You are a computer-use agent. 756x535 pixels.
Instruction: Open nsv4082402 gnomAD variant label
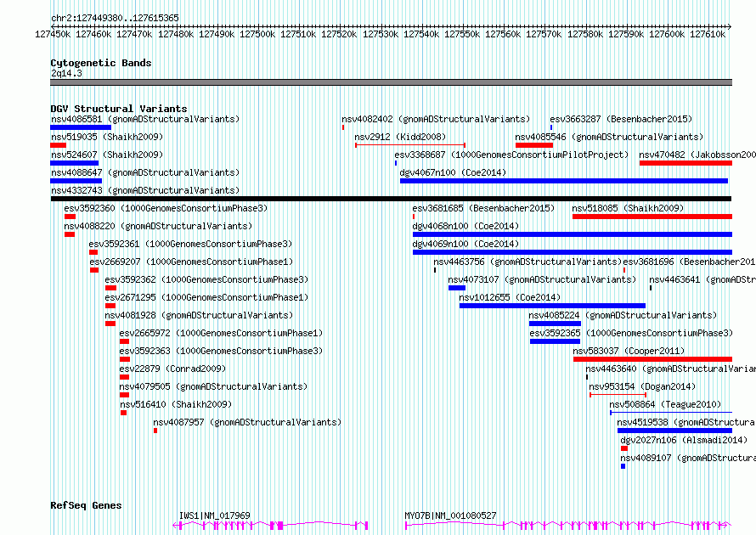(436, 119)
